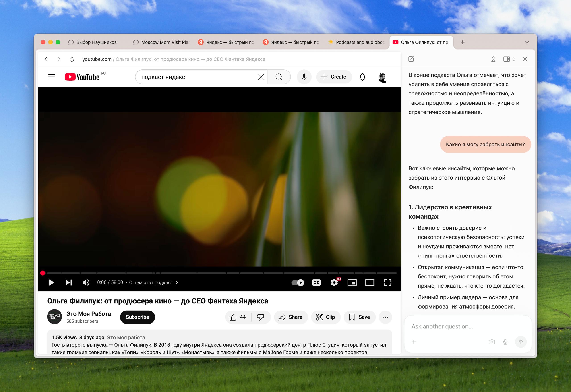
Task: Click the magnifier search button
Action: [279, 77]
